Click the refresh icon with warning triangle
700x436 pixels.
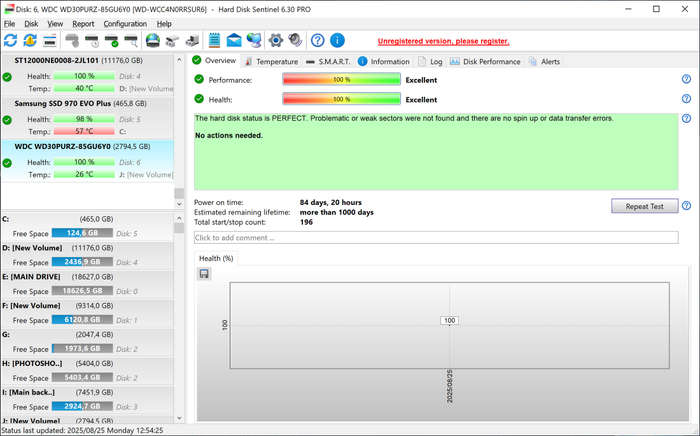click(x=30, y=40)
